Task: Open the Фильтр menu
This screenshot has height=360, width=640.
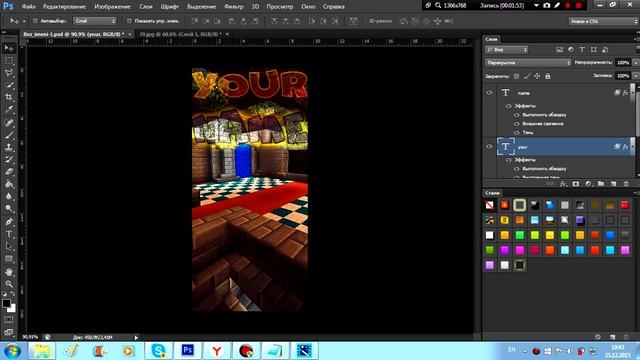Action: pyautogui.click(x=233, y=7)
